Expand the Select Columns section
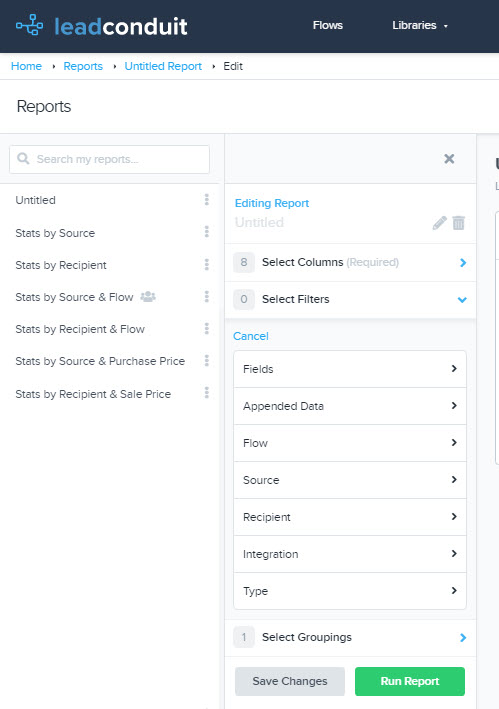Screen dimensions: 499x709 point(350,262)
